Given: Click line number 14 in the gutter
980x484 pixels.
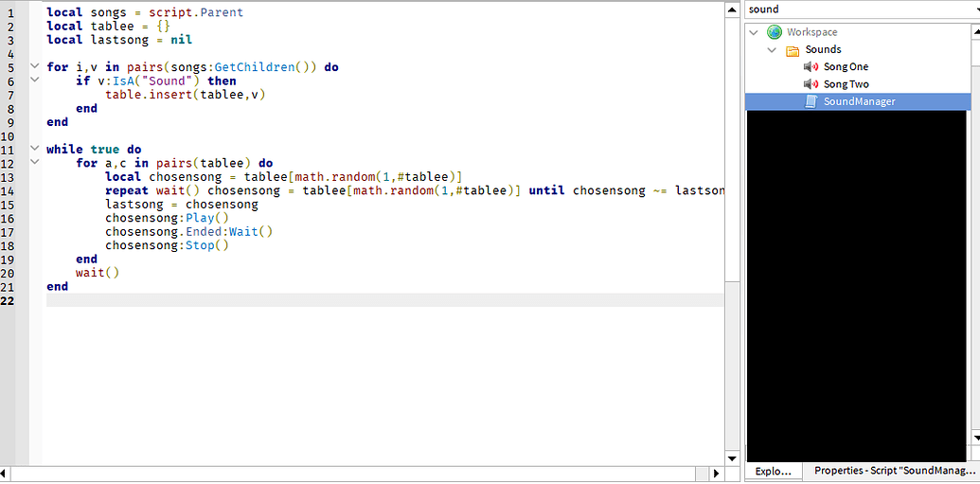Looking at the screenshot, I should click(8, 190).
